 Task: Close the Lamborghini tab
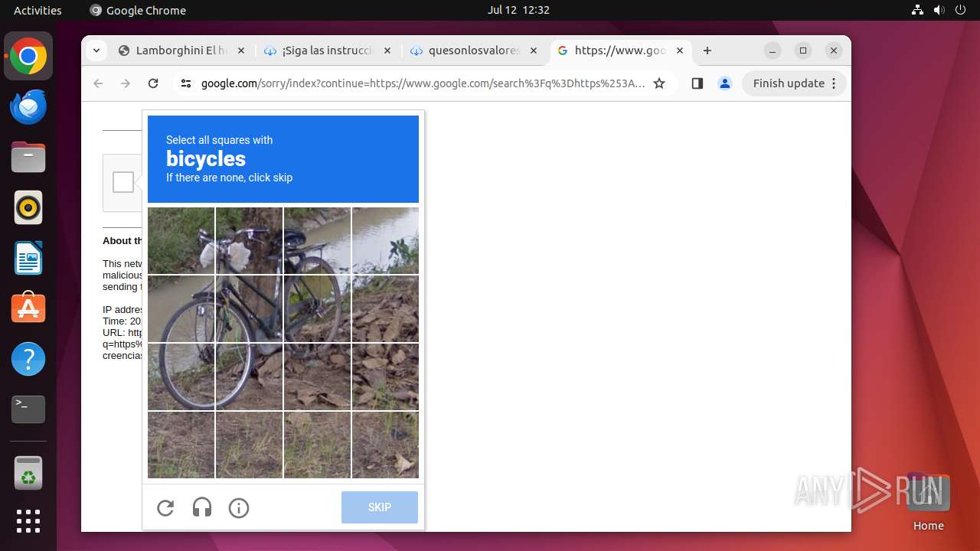[x=240, y=51]
